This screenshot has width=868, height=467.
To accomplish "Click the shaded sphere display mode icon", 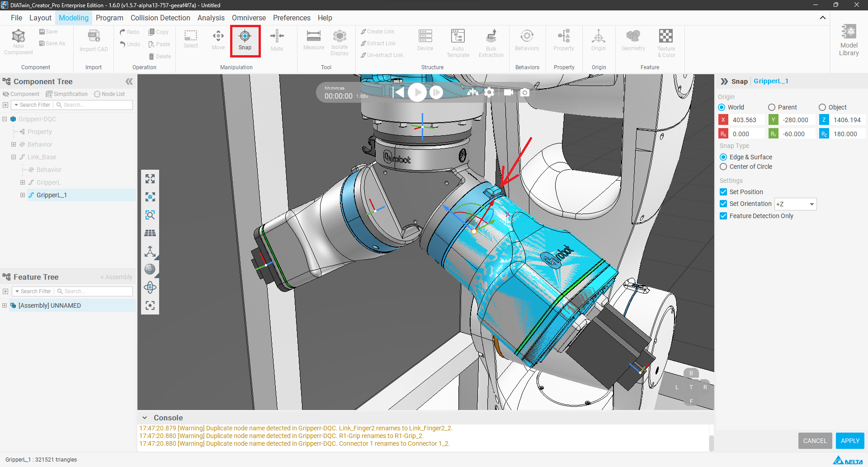I will [150, 269].
